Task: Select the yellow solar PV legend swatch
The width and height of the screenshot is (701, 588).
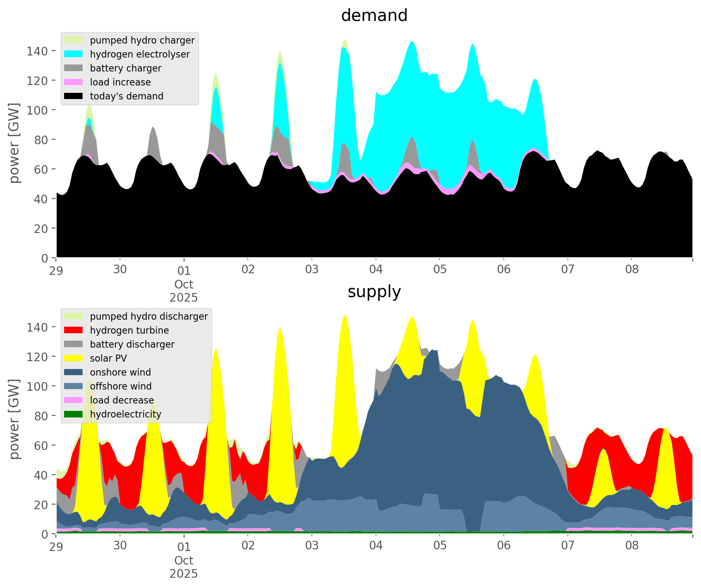Action: [74, 358]
